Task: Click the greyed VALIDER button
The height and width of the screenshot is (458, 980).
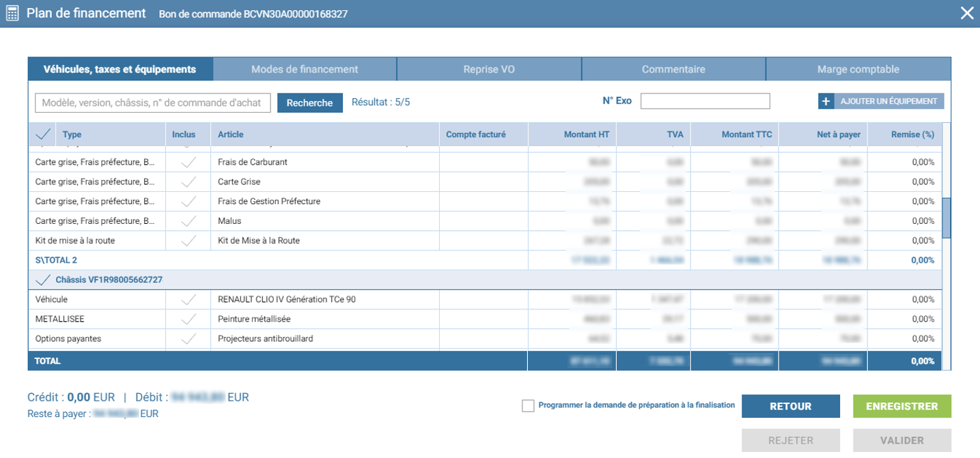Action: coord(902,440)
